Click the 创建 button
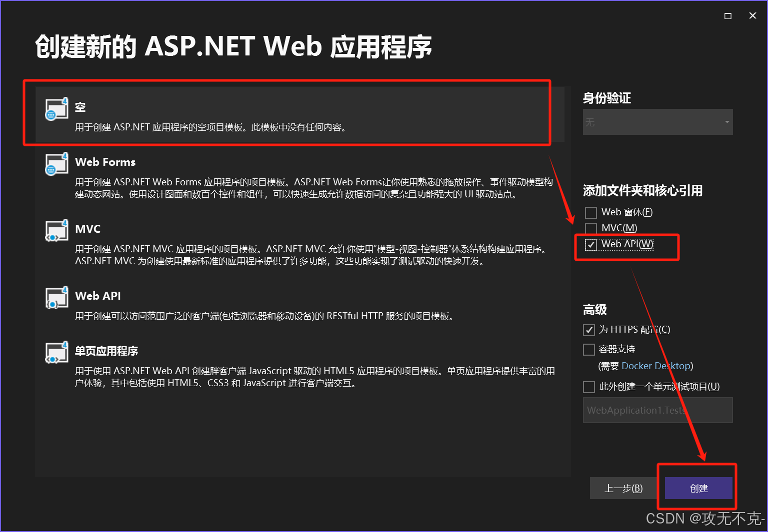The image size is (768, 532). pyautogui.click(x=698, y=488)
